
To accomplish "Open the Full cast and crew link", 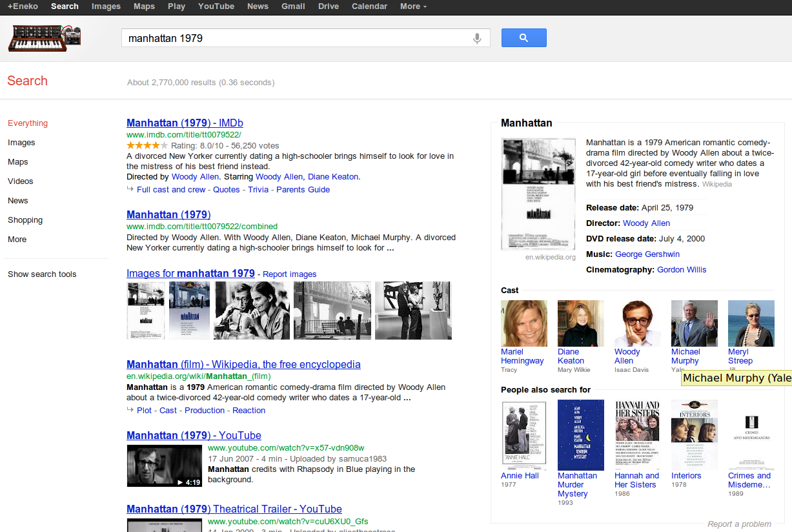I will 171,190.
